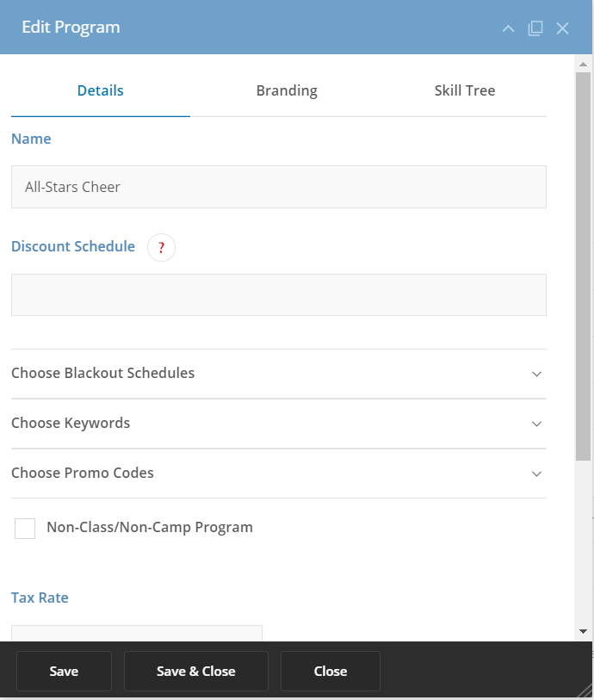Enable the Non-Class/Non-Camp Program checkbox

[x=25, y=529]
